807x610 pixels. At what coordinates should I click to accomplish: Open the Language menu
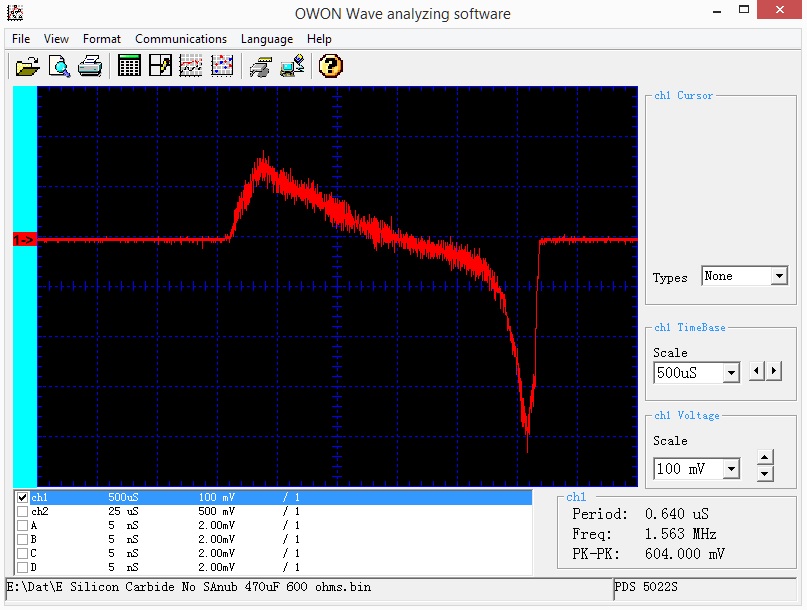267,39
